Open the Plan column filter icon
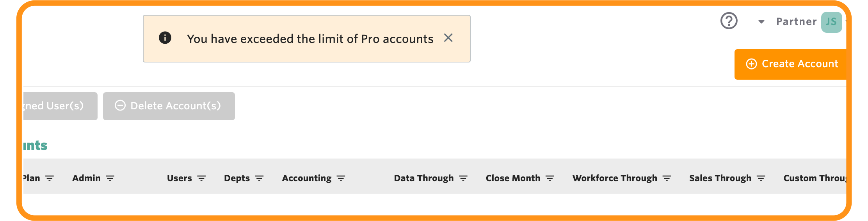The height and width of the screenshot is (221, 868). click(x=50, y=178)
